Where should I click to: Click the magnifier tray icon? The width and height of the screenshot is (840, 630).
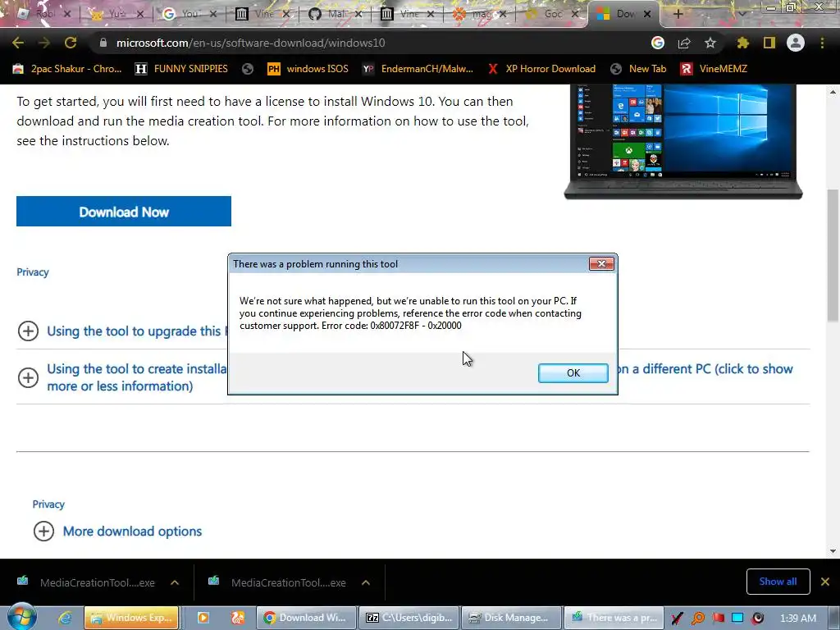[x=698, y=619]
